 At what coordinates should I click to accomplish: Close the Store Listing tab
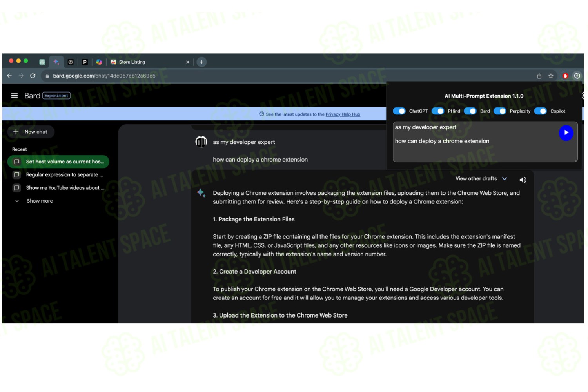(x=188, y=62)
